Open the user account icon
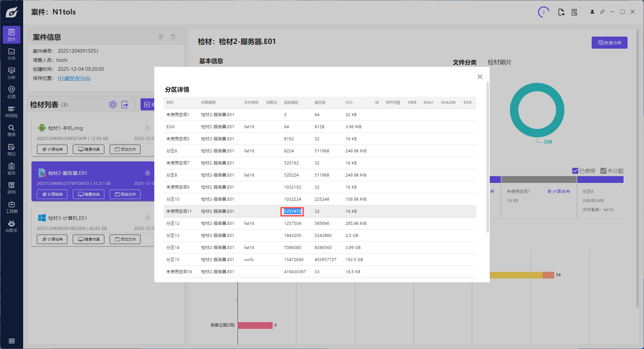Image resolution: width=644 pixels, height=349 pixels. coord(592,12)
